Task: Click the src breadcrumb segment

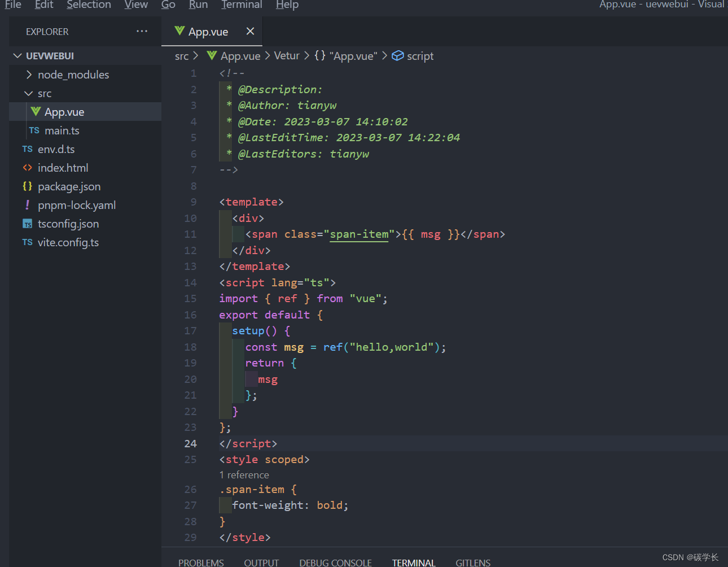Action: pos(182,56)
